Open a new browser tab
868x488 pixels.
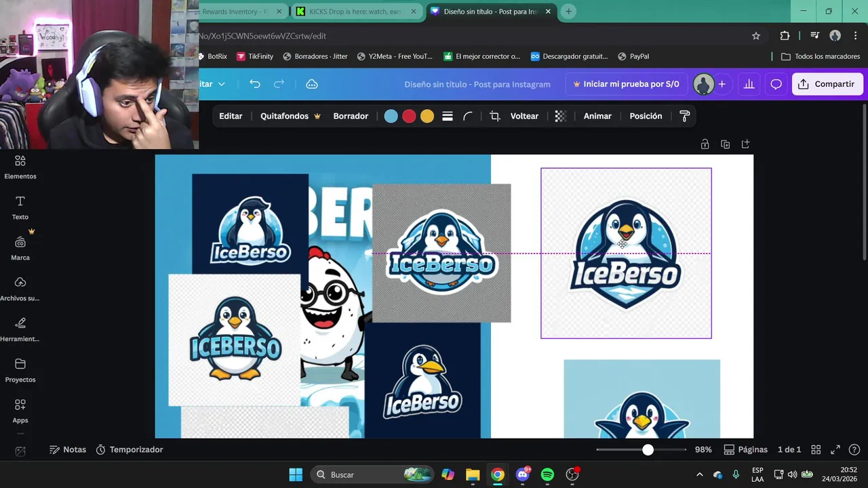point(568,12)
